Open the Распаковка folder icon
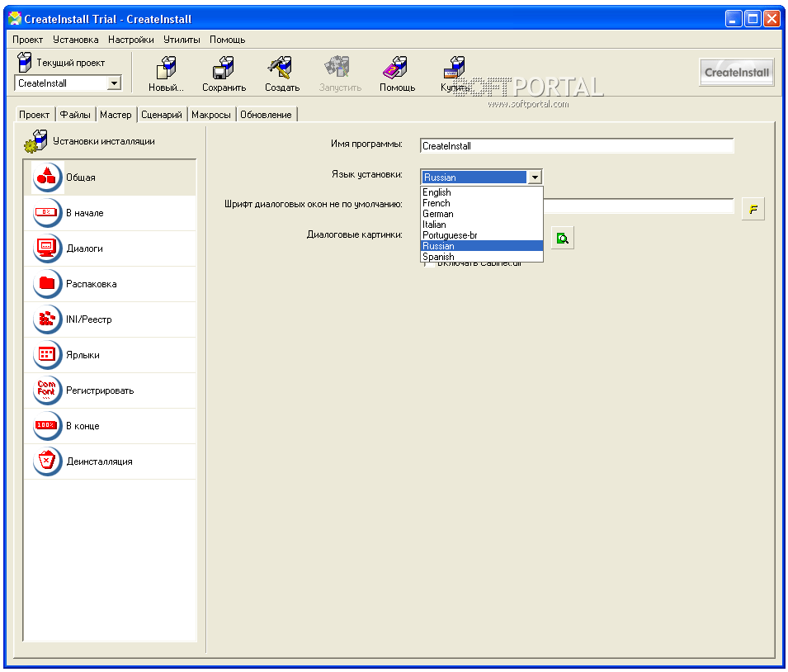The height and width of the screenshot is (672, 788). (x=47, y=284)
